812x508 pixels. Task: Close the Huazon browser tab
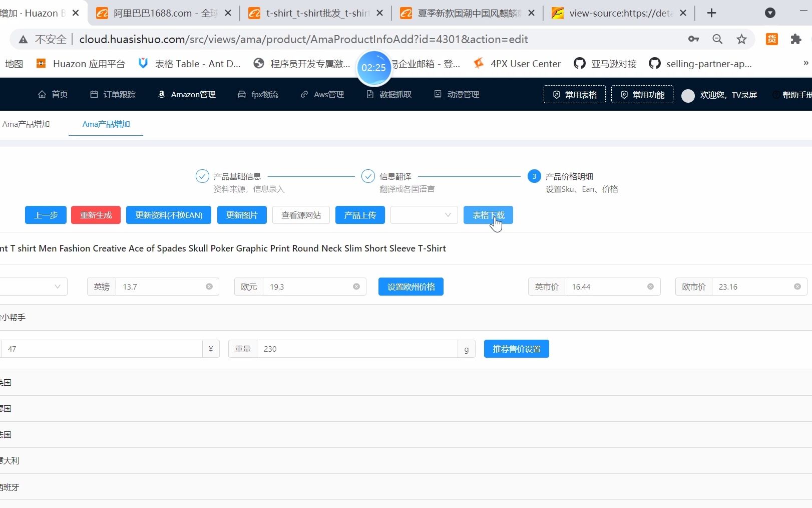pyautogui.click(x=76, y=13)
